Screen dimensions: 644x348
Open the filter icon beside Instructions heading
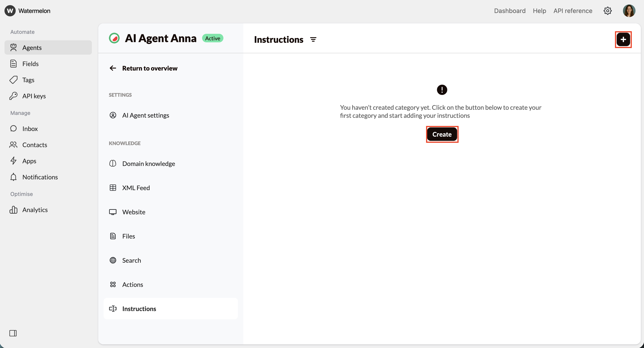pos(313,39)
